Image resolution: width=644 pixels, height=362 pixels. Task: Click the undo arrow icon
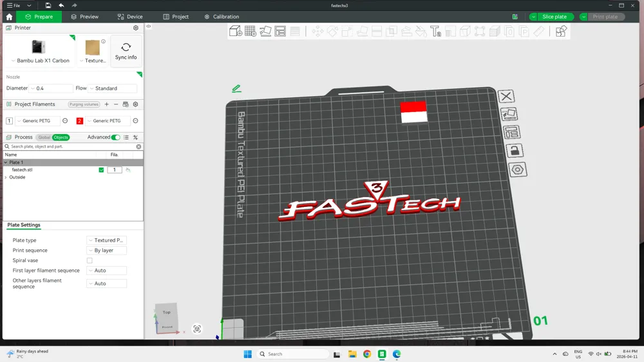pos(61,5)
